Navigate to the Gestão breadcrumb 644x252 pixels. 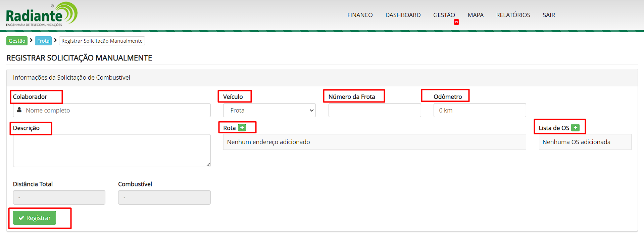[17, 41]
